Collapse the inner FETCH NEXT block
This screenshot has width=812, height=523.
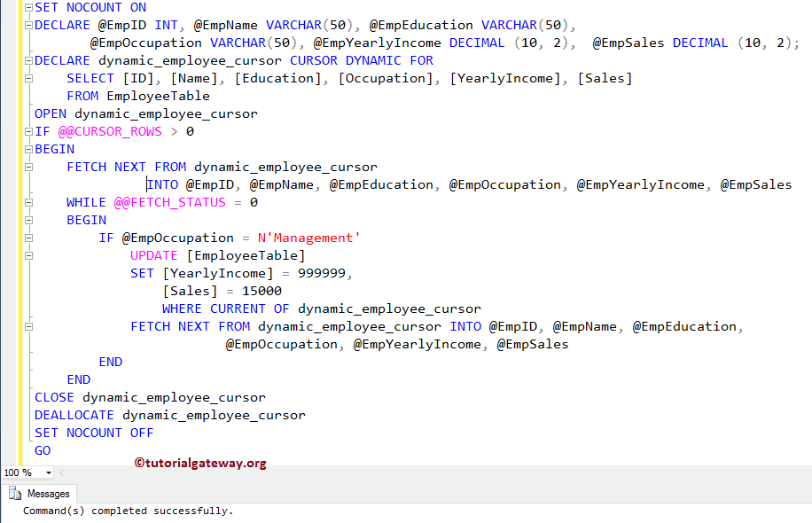(29, 326)
